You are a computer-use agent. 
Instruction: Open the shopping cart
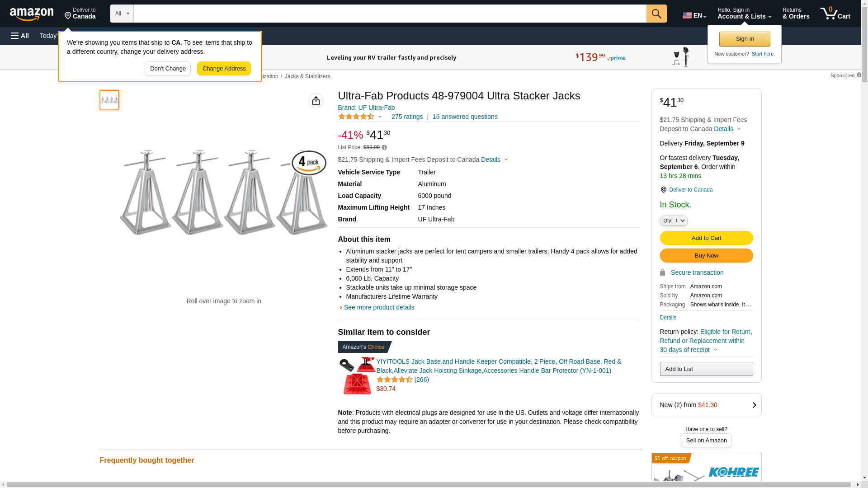point(835,14)
